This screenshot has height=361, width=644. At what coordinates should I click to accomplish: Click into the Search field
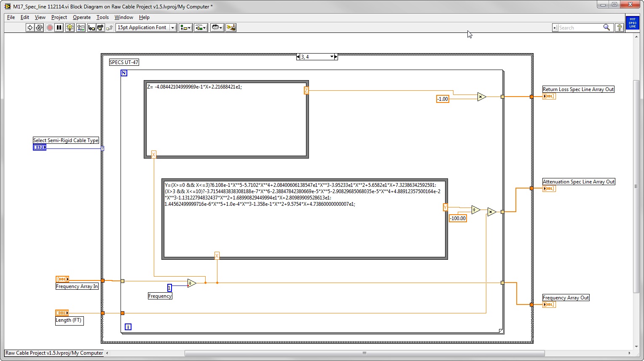(580, 27)
